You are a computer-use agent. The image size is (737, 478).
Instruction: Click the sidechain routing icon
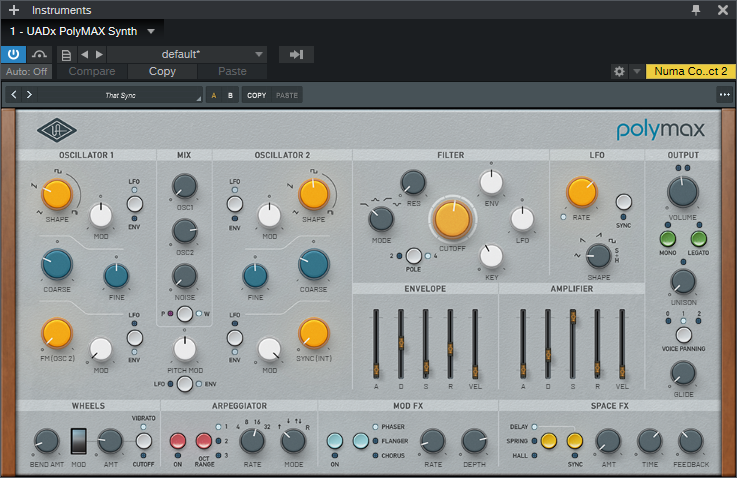pos(40,54)
